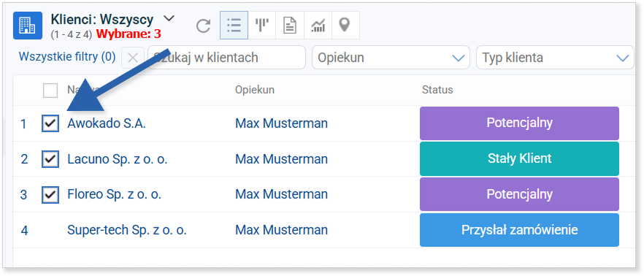Open the Super-tech Sp. z o. o. client
Screen dimensions: 644x276
click(x=127, y=230)
